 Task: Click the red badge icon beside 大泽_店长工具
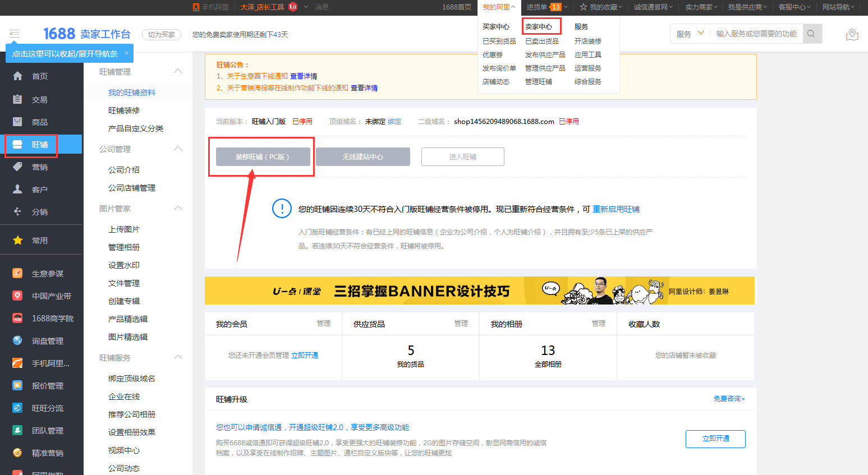[293, 7]
